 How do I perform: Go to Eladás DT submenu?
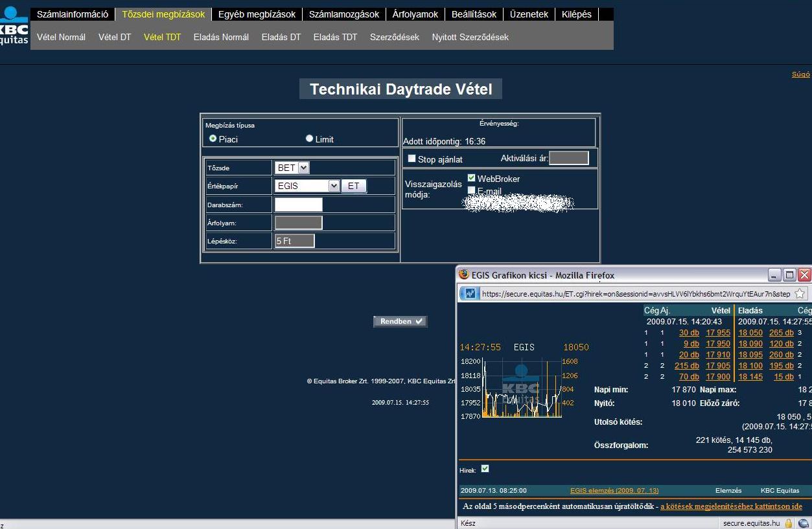(281, 37)
